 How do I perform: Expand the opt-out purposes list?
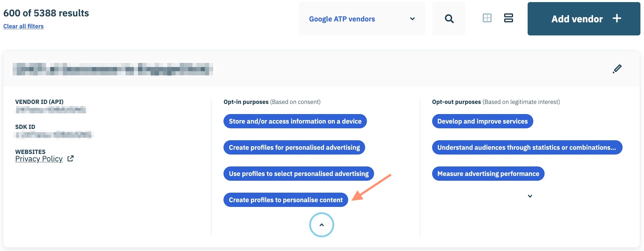tap(530, 196)
